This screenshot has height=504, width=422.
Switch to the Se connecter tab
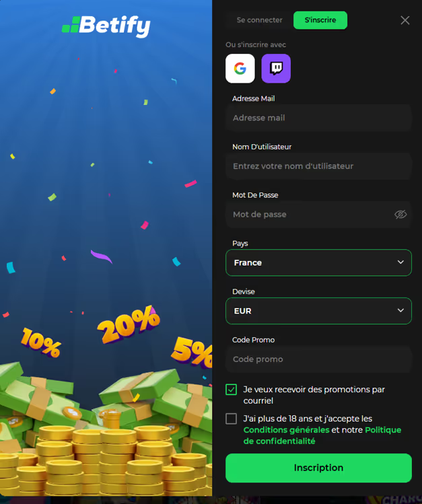[259, 20]
